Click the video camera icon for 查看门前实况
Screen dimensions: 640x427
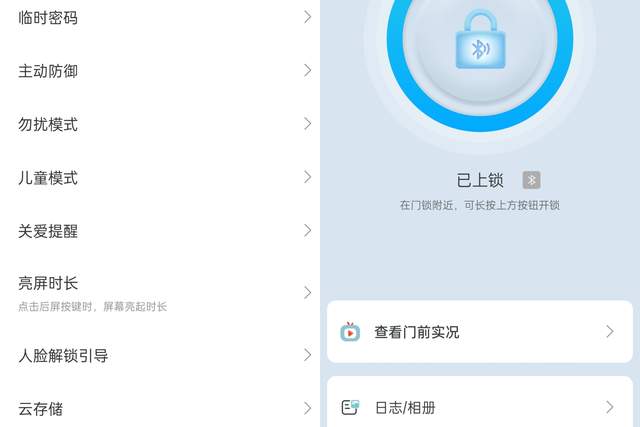[350, 332]
